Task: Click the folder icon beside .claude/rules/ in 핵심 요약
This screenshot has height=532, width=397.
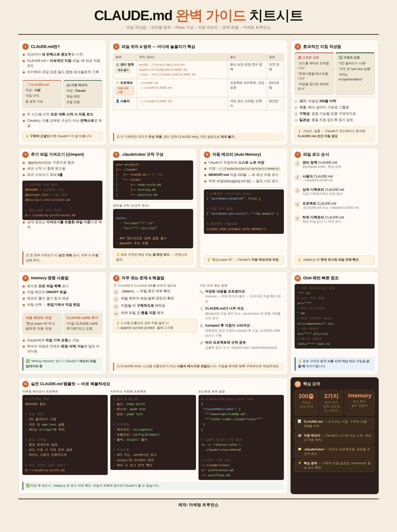Action: 300,449
